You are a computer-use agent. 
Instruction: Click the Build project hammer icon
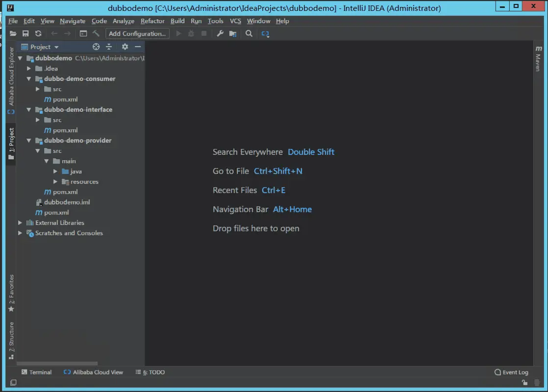[x=96, y=33]
